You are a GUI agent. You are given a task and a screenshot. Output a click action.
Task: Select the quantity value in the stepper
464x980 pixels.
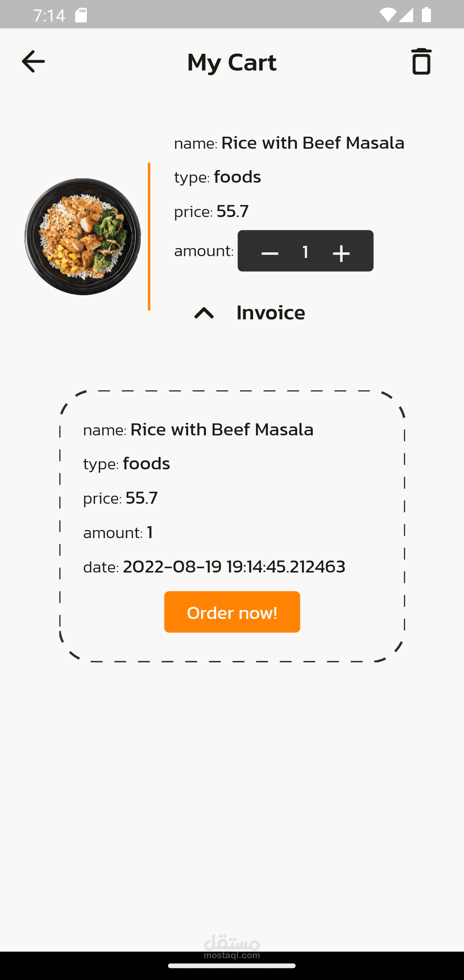(x=305, y=252)
